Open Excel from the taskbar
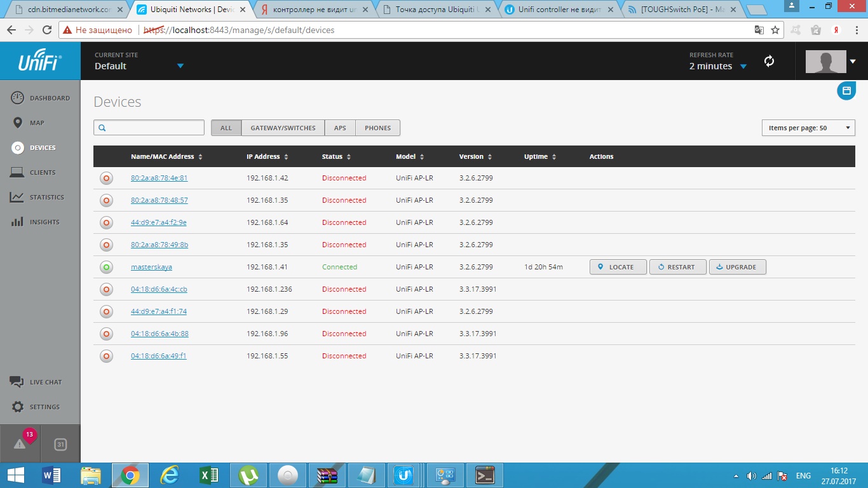This screenshot has width=868, height=488. coord(209,475)
